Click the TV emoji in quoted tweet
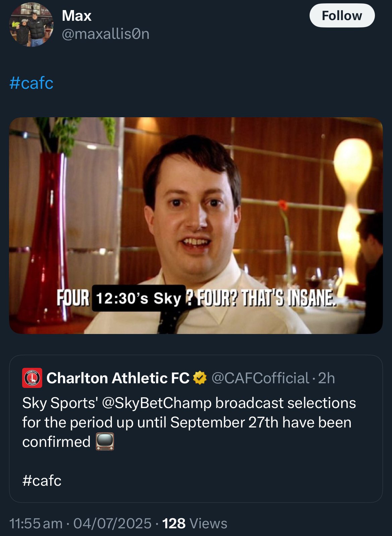The image size is (392, 536). tap(105, 442)
